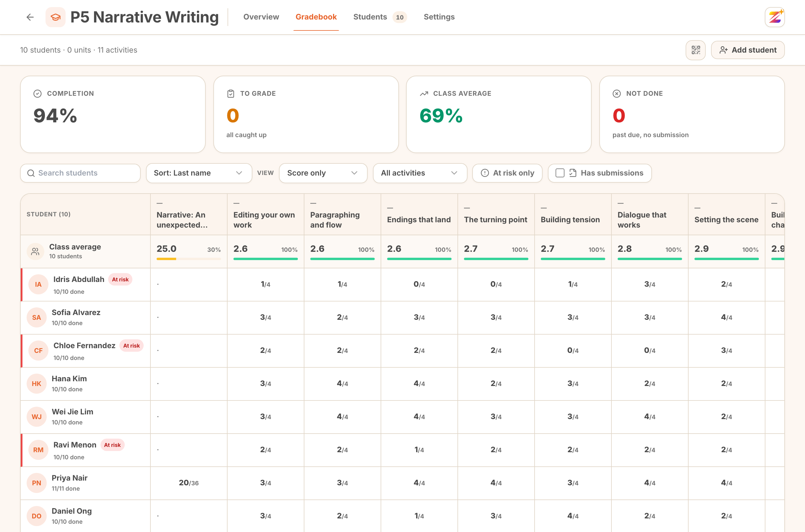The height and width of the screenshot is (532, 805).
Task: Click Daniel Ong's DO avatar
Action: [37, 516]
